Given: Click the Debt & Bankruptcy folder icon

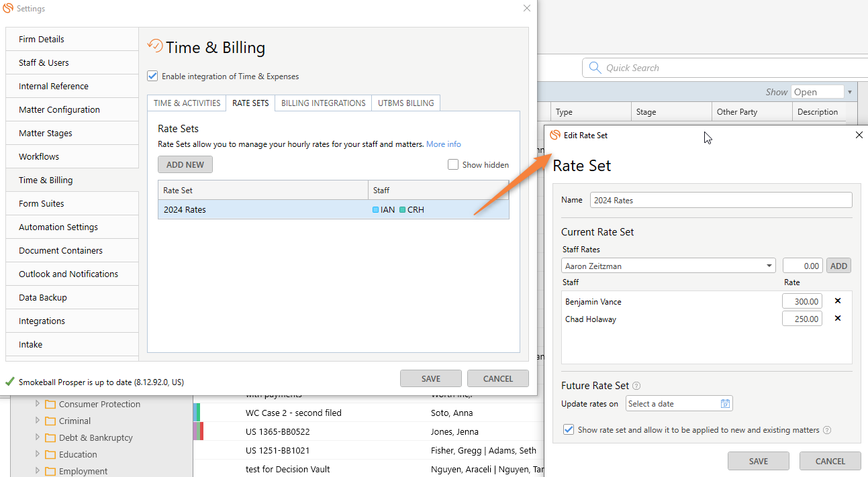Looking at the screenshot, I should (50, 438).
